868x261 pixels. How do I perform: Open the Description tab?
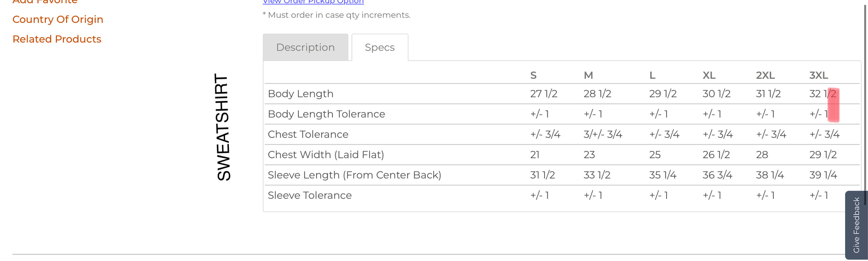click(x=305, y=47)
